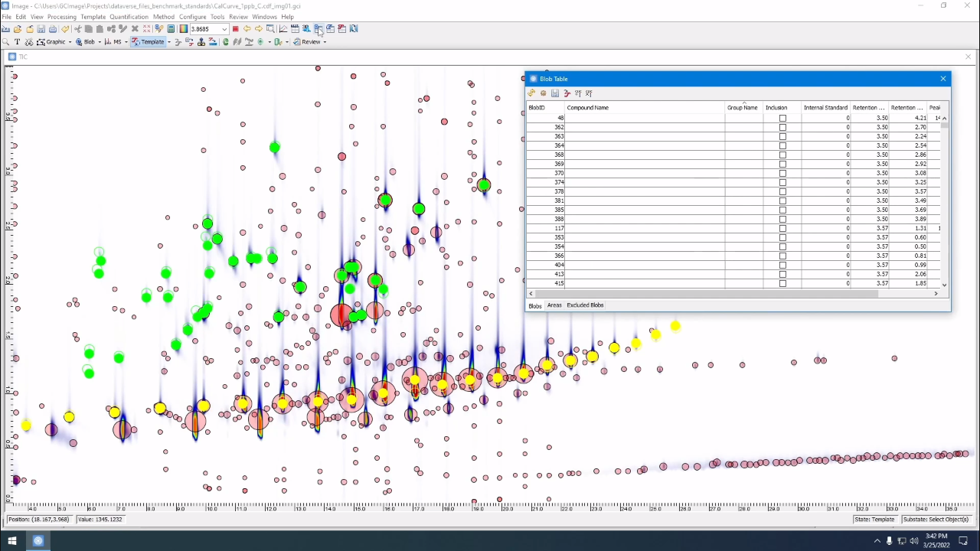Toggle Inclusion checkbox for blob 415

782,284
